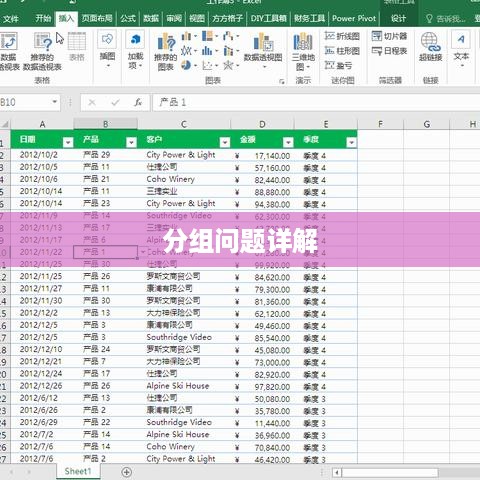Switch to the 页面布局 (Page Layout) tab

click(x=97, y=18)
